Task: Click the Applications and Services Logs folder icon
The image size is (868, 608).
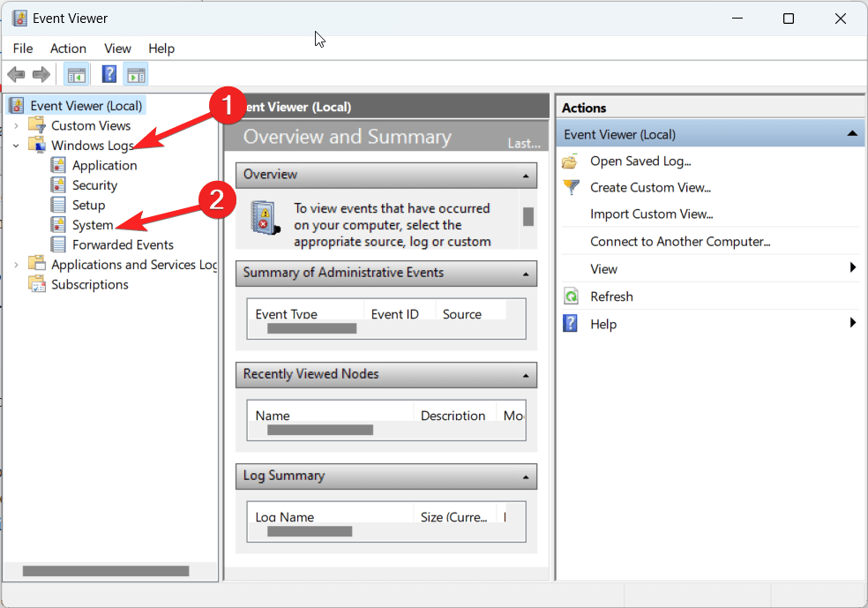Action: pos(36,264)
